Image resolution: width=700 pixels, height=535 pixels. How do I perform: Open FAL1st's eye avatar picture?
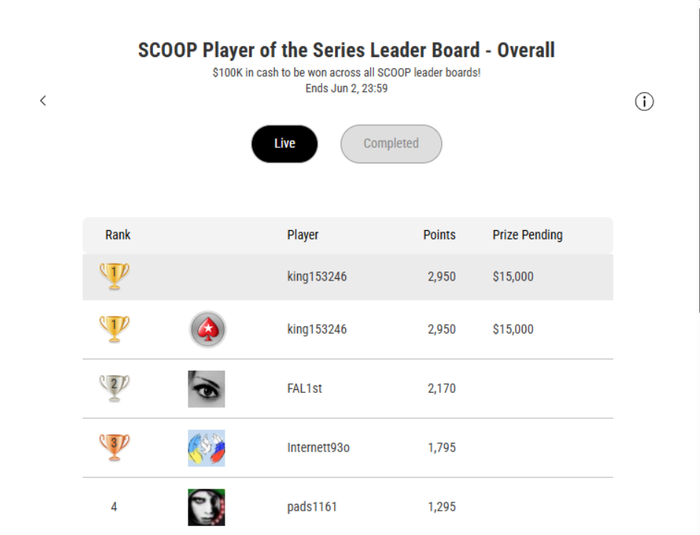tap(206, 389)
